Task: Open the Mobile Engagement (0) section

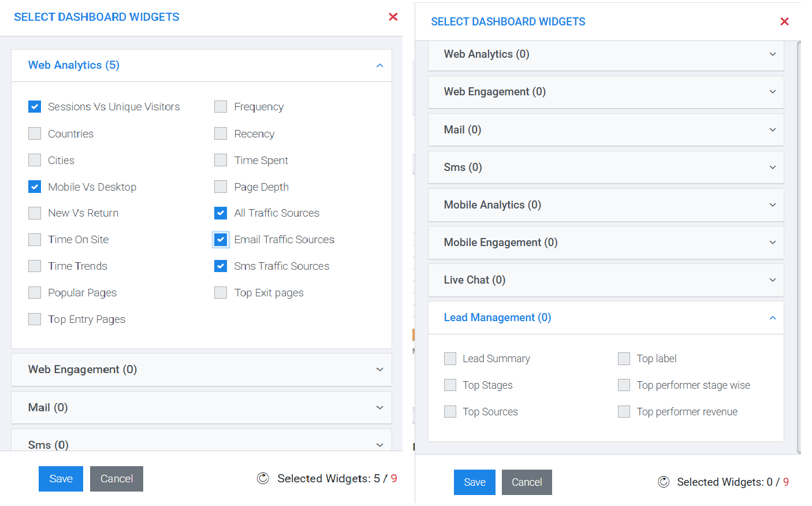Action: (x=606, y=243)
